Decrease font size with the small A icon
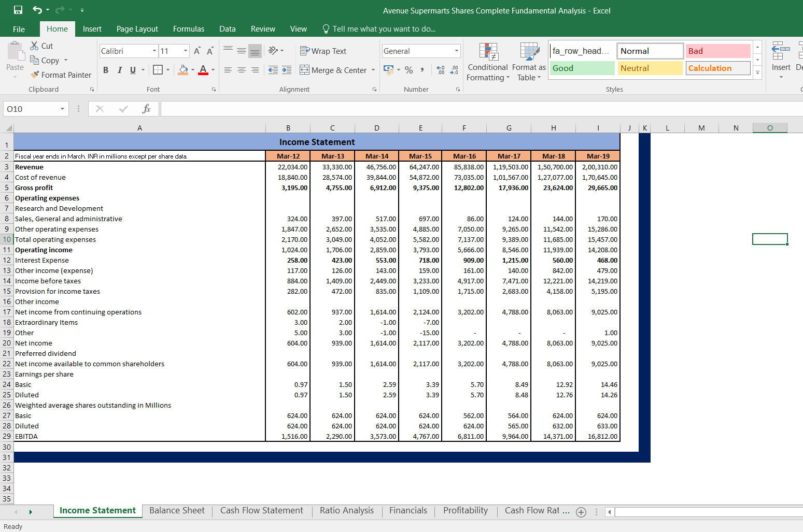 coord(210,51)
